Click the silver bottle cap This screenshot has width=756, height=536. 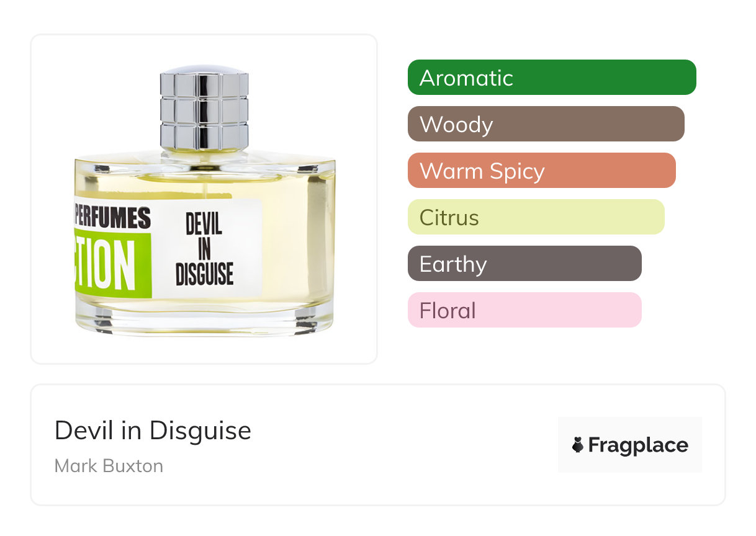coord(204,108)
